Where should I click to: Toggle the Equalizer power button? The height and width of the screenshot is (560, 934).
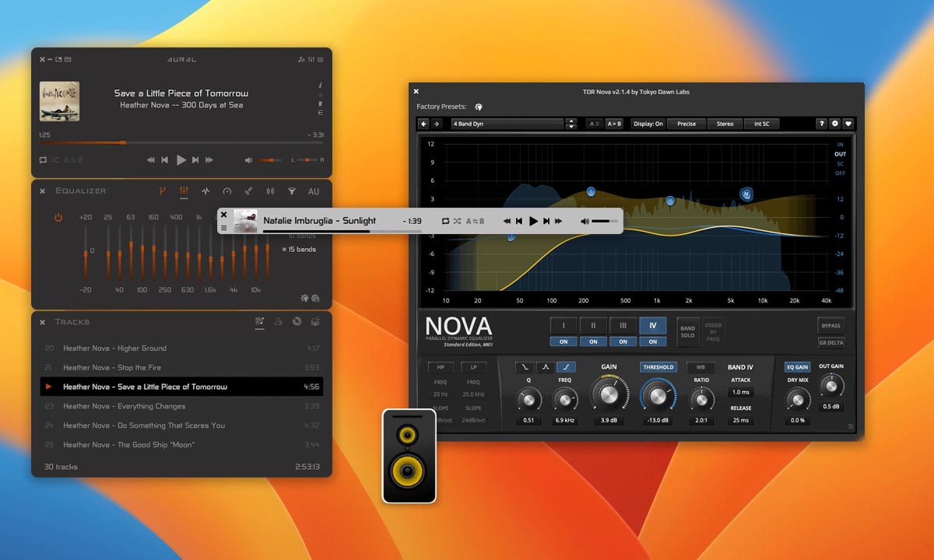pos(58,218)
